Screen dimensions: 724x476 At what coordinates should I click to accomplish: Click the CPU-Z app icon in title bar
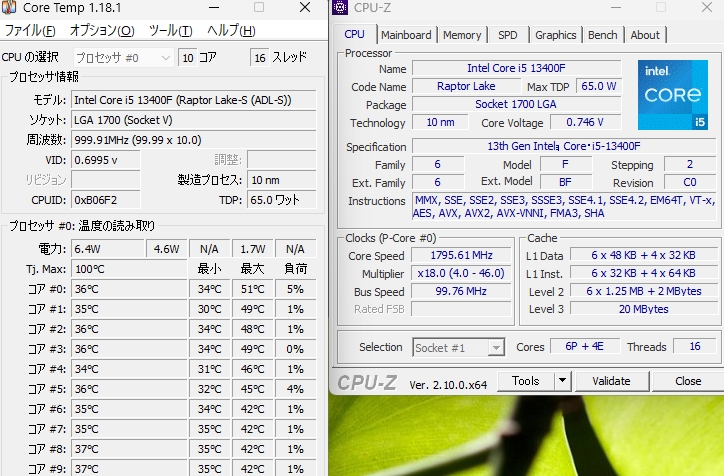tap(340, 7)
